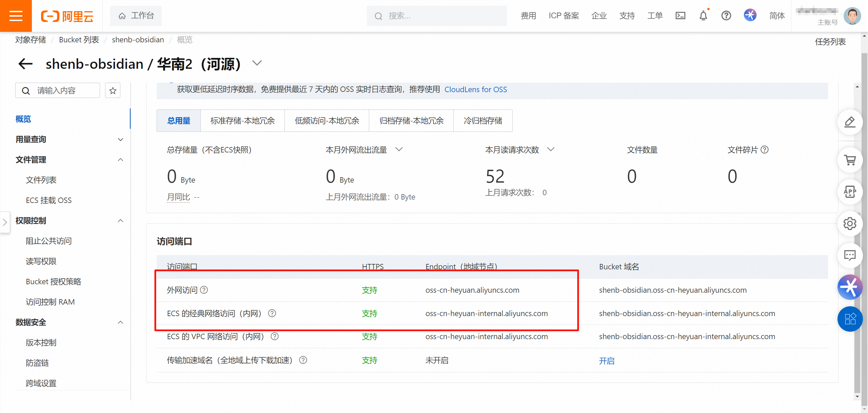Viewport: 868px width, 413px height.
Task: Show help for 外网访问 endpoint
Action: pos(204,290)
